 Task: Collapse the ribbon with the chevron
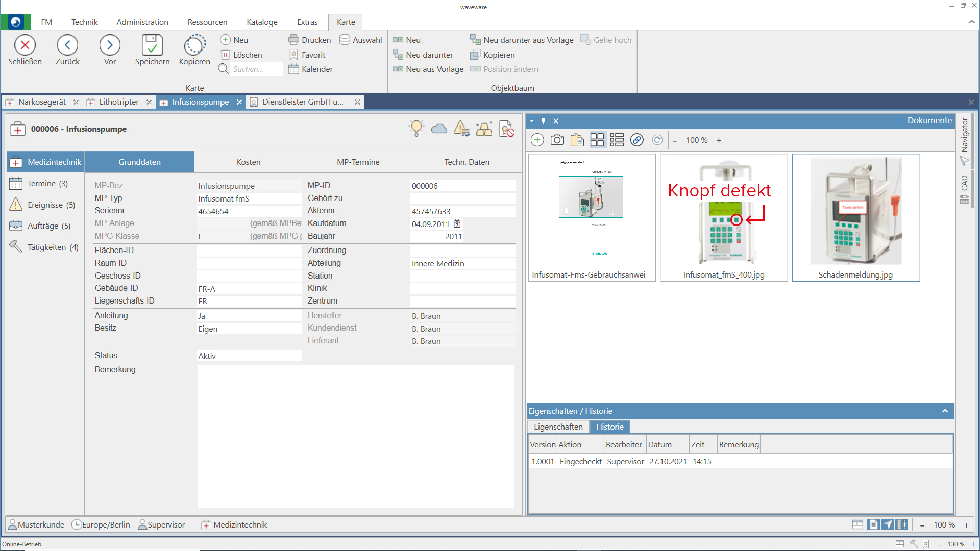click(x=971, y=22)
